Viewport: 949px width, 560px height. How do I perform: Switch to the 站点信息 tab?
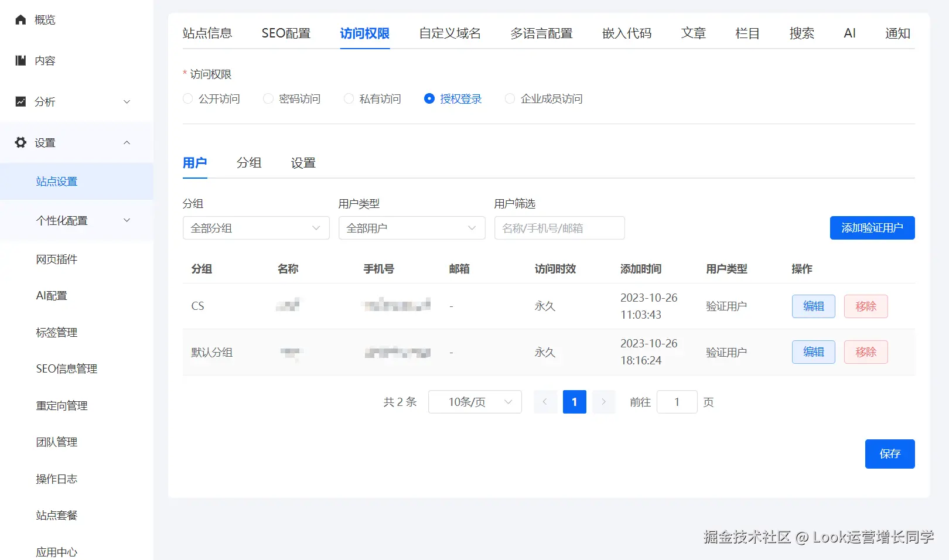coord(207,33)
